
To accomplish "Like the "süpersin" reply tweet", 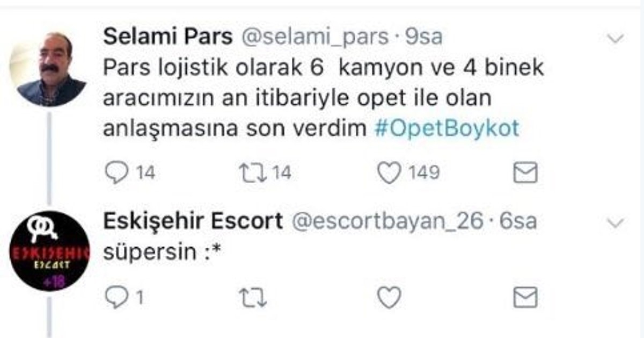I will 390,297.
